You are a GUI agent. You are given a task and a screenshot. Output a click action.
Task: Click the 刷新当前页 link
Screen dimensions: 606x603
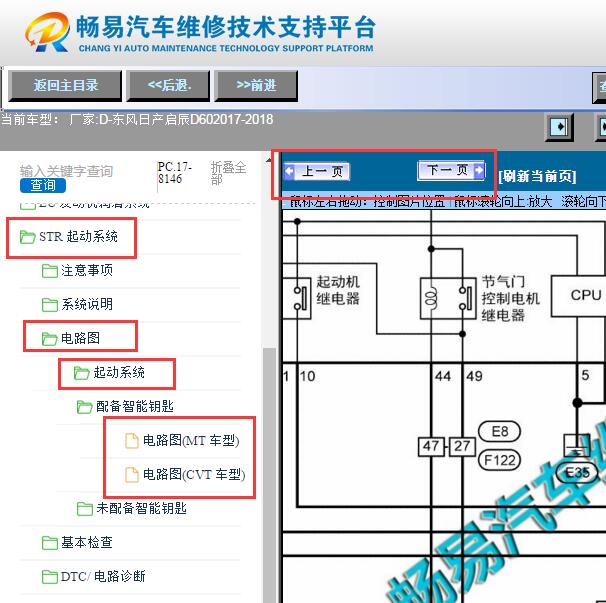point(537,177)
